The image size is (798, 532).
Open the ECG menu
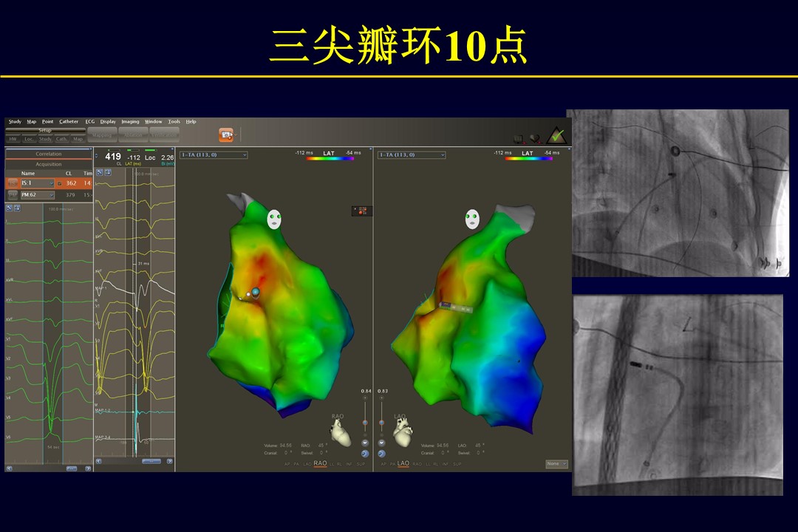[90, 122]
